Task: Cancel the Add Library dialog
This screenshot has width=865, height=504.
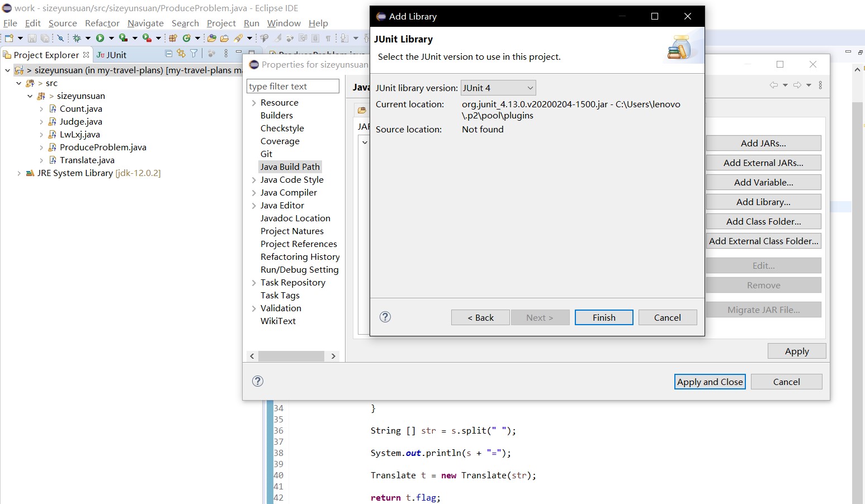Action: pos(668,317)
